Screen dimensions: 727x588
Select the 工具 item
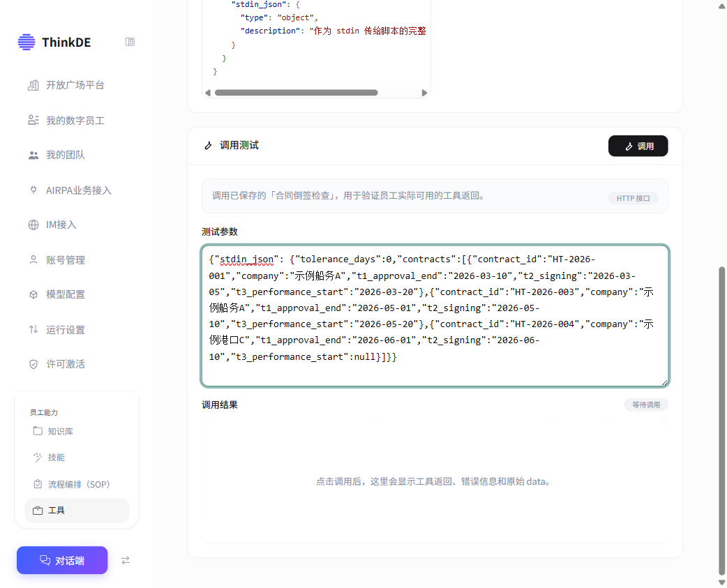(77, 511)
